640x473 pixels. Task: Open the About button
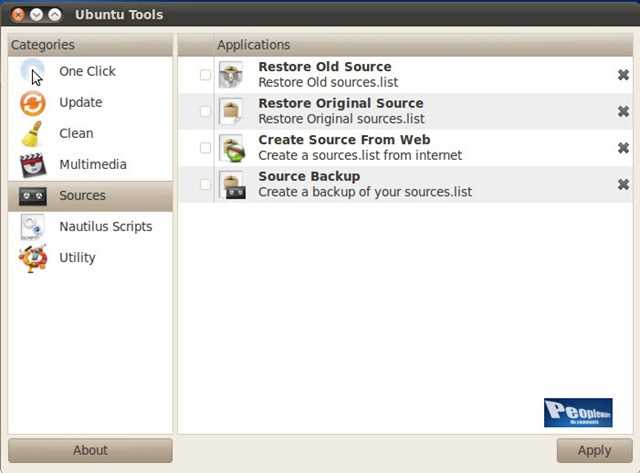click(90, 451)
